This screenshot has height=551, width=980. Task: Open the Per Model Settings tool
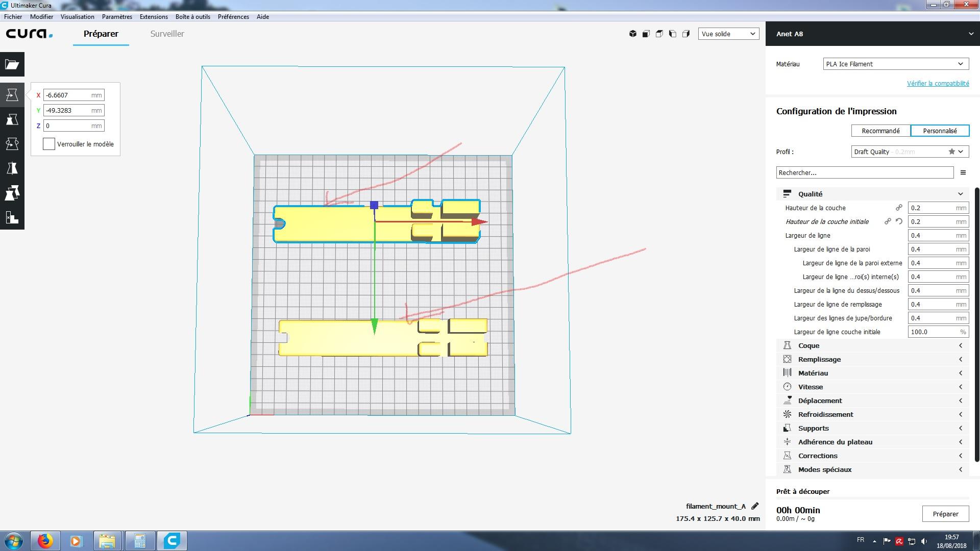click(12, 193)
